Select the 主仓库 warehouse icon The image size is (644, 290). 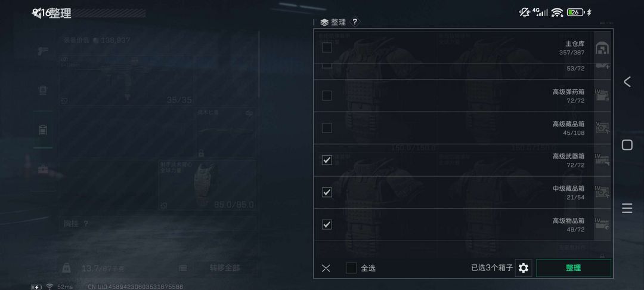click(602, 48)
